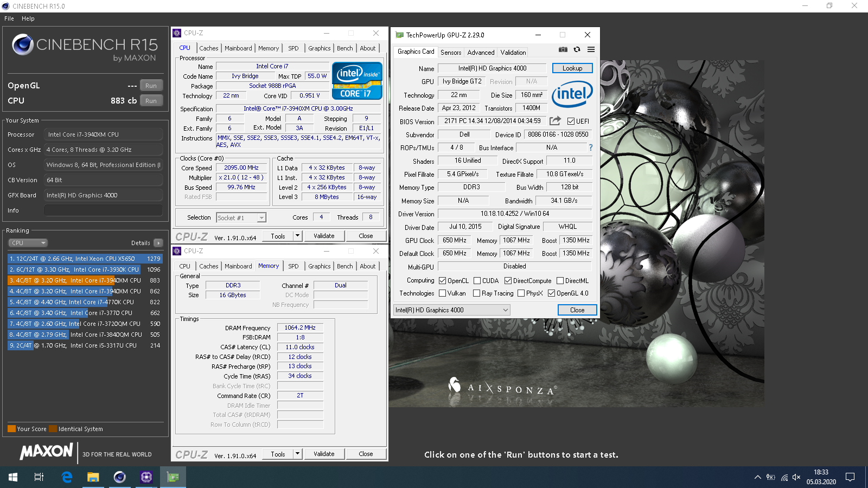The image size is (868, 488).
Task: Open the notification center icon
Action: pyautogui.click(x=850, y=477)
